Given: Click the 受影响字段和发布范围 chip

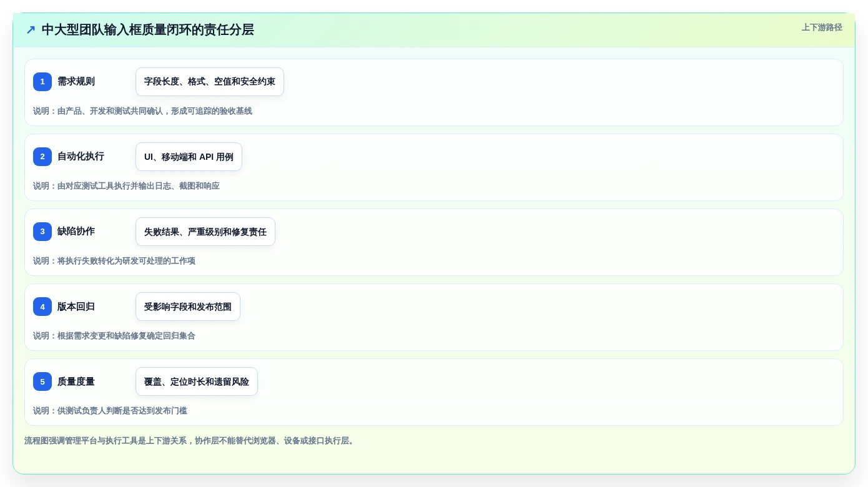Looking at the screenshot, I should (188, 307).
